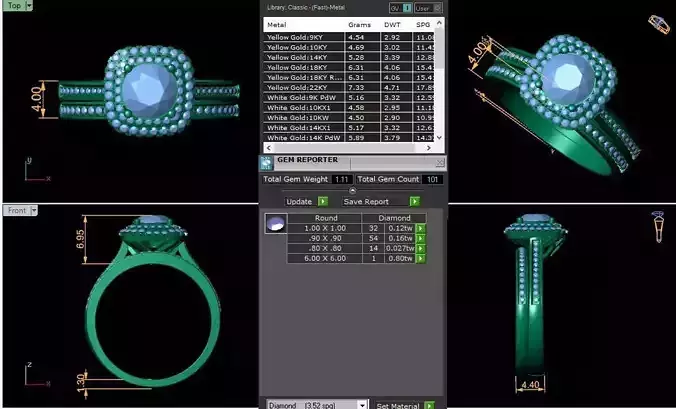Click the 0.80tw weight cell
676x409 pixels.
click(400, 259)
